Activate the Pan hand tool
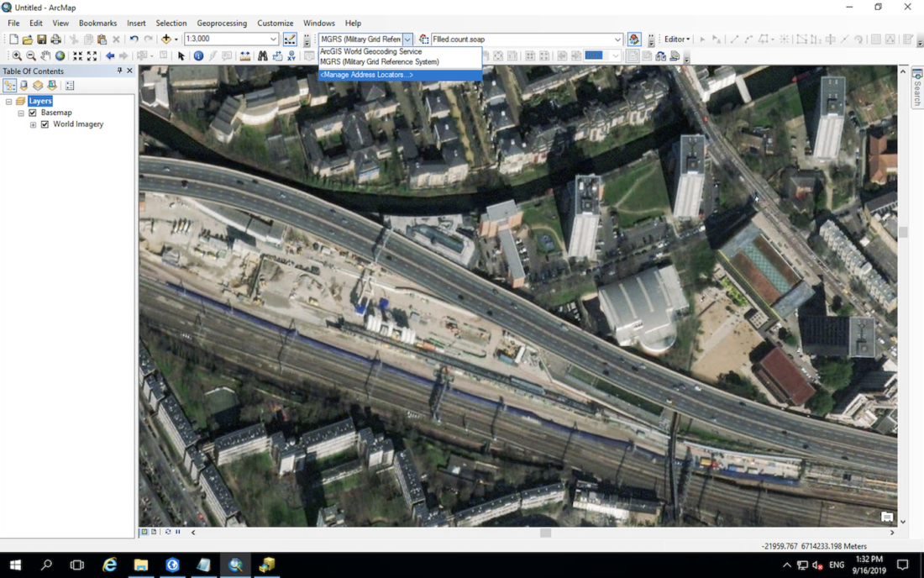 [x=45, y=56]
